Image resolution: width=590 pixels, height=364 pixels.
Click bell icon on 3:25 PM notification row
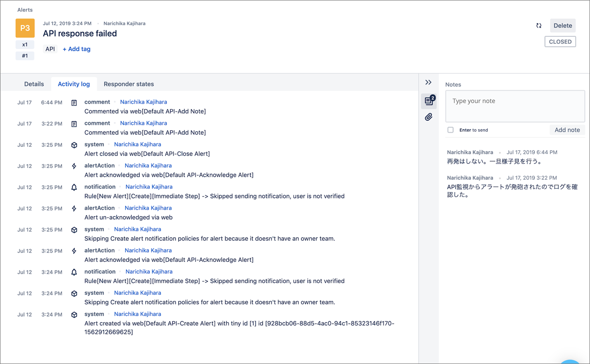(74, 187)
